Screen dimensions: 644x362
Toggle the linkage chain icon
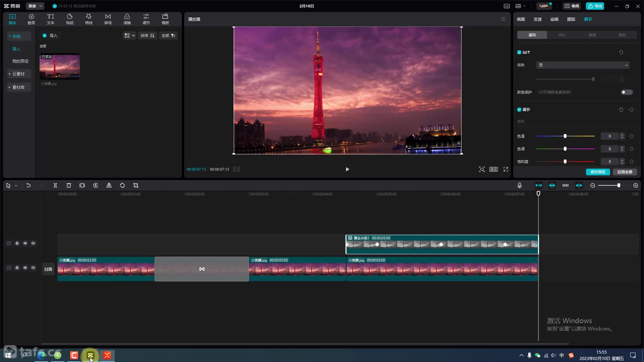(x=566, y=185)
